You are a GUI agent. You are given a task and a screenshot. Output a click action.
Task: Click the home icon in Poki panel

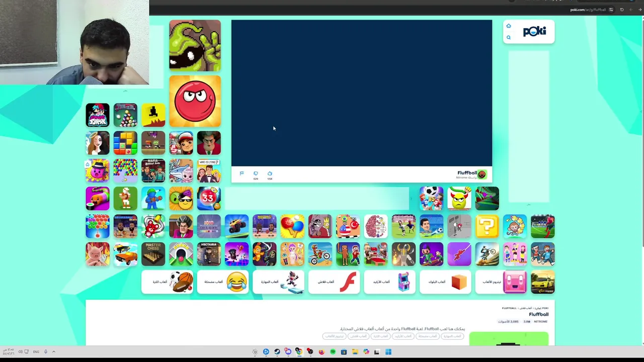tap(509, 26)
